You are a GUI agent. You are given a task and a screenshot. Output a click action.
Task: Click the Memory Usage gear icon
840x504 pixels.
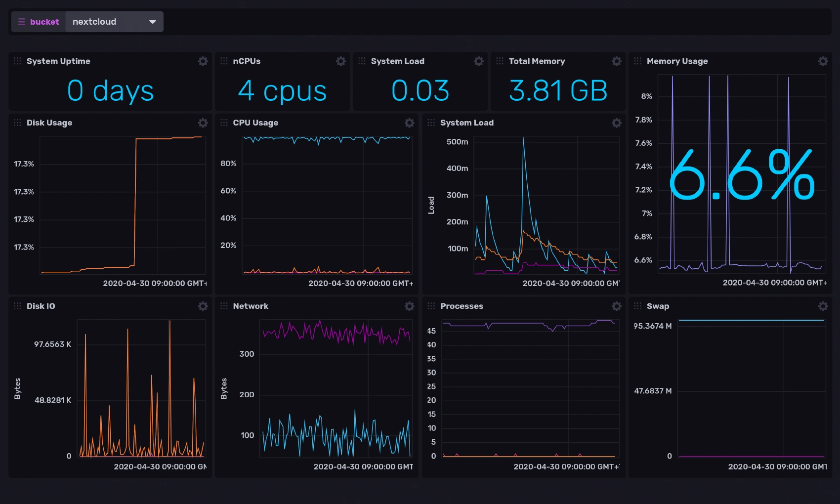(x=823, y=61)
